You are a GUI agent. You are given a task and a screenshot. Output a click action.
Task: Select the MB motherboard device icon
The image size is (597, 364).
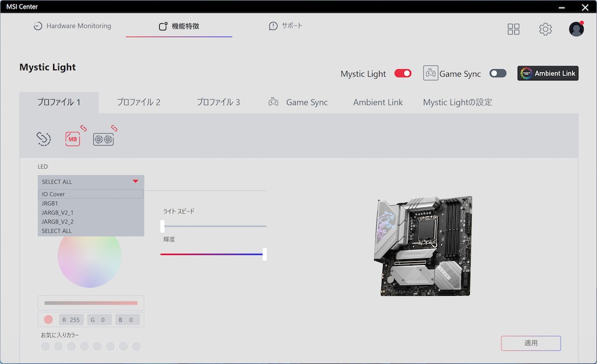pos(73,139)
